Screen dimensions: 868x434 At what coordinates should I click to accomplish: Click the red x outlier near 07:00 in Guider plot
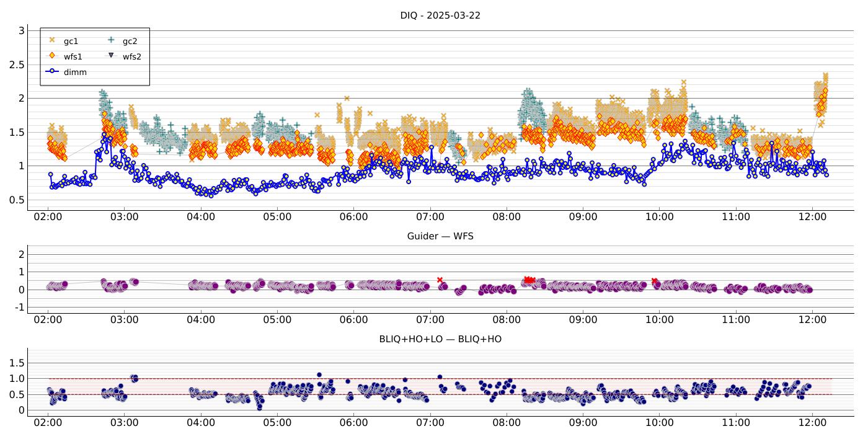coord(440,280)
